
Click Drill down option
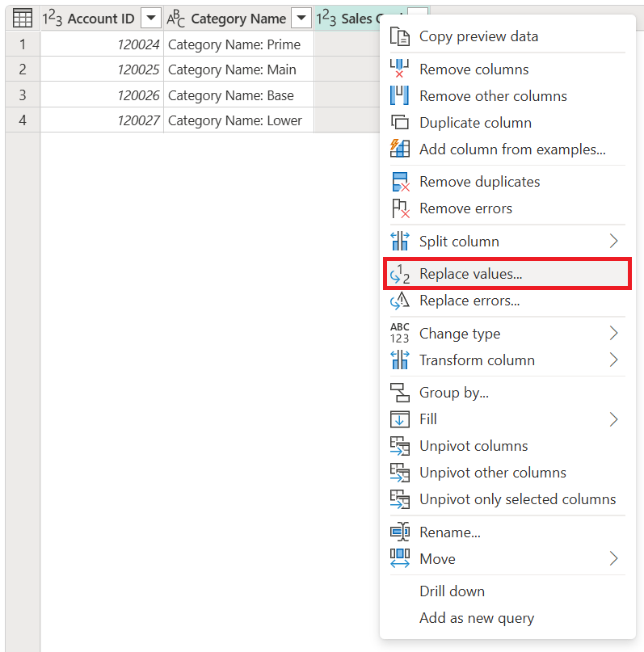coord(452,591)
